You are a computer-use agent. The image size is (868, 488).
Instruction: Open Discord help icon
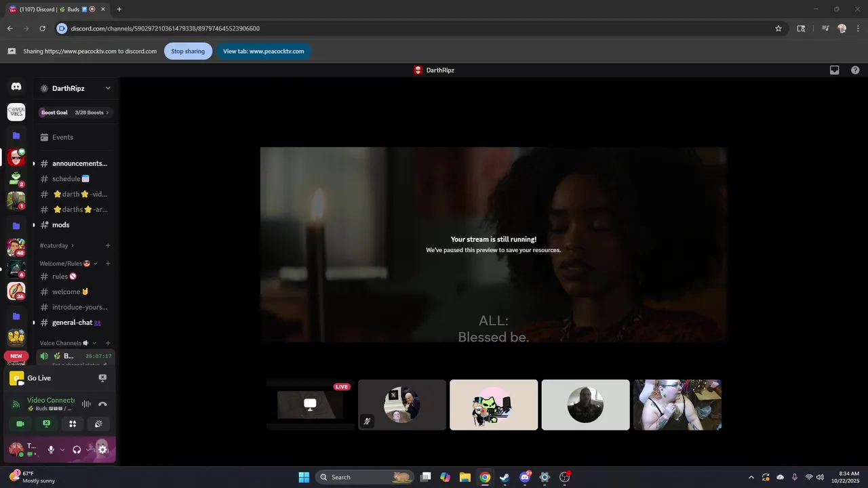855,70
